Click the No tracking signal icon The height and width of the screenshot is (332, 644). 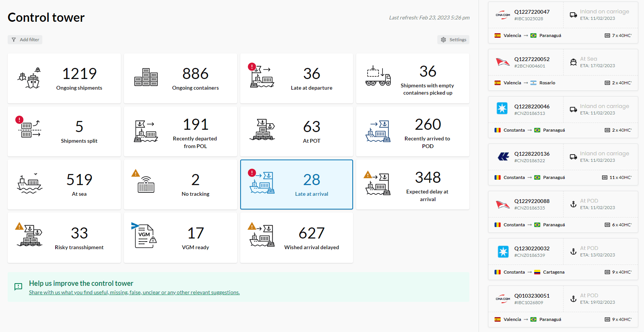tap(146, 184)
